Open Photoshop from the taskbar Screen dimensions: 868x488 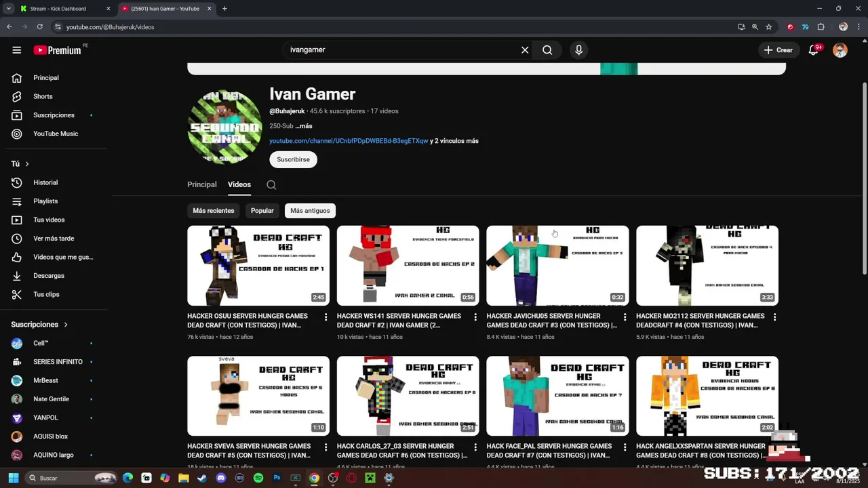[x=277, y=478]
